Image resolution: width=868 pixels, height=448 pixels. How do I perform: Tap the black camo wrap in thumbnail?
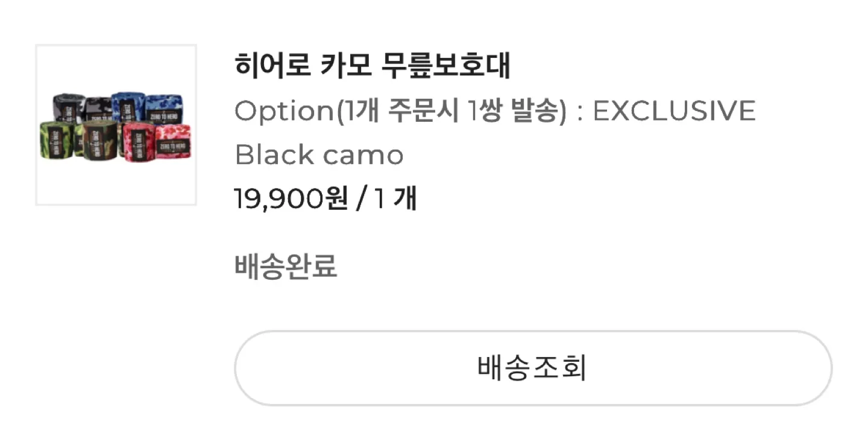click(x=98, y=109)
